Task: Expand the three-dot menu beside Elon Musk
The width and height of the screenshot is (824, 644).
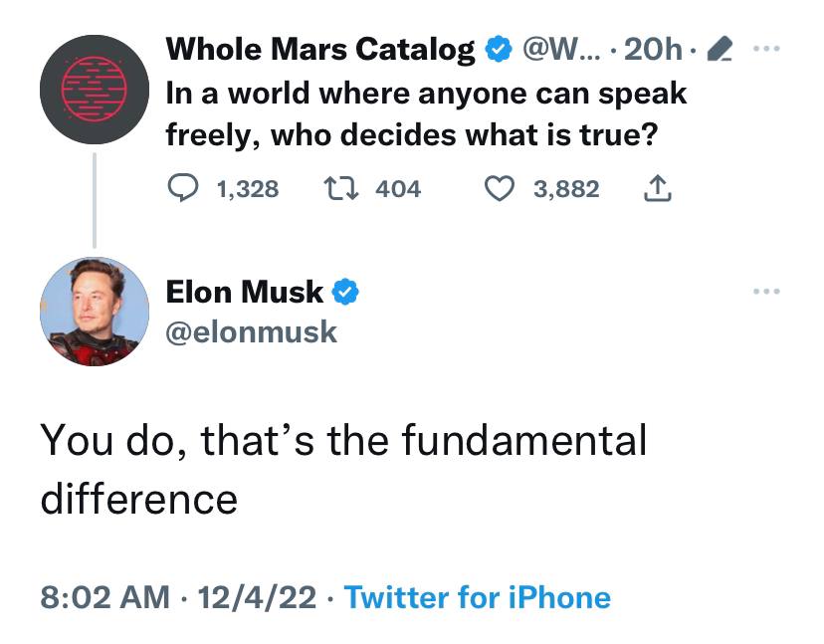Action: pyautogui.click(x=767, y=292)
